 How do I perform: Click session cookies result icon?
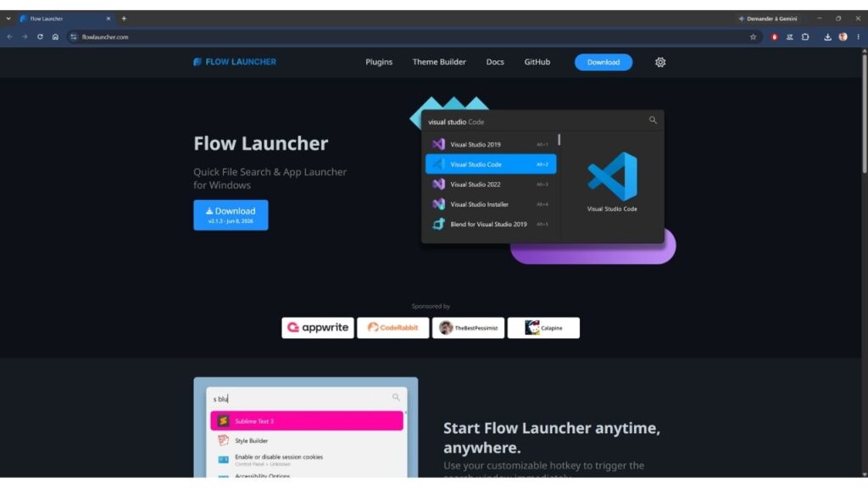(x=223, y=460)
